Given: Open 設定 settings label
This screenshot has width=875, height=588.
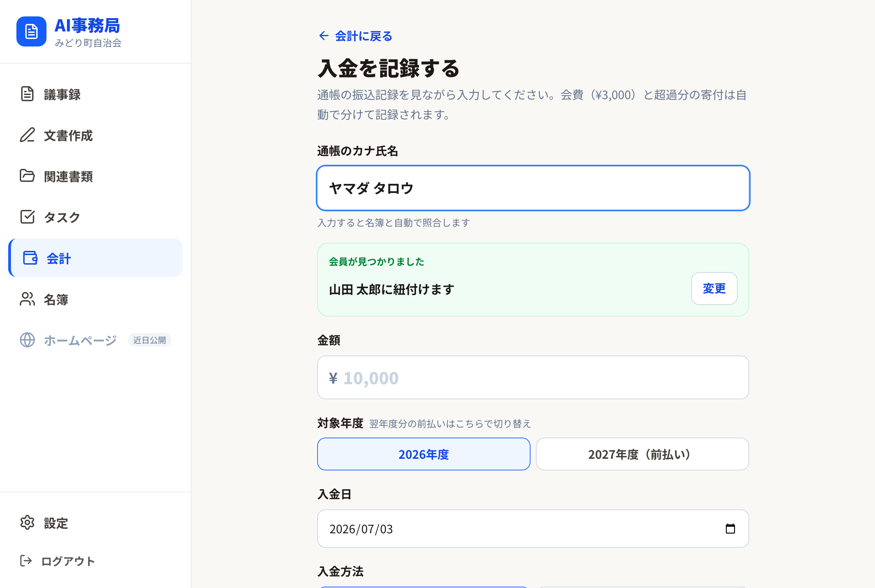Looking at the screenshot, I should 56,523.
